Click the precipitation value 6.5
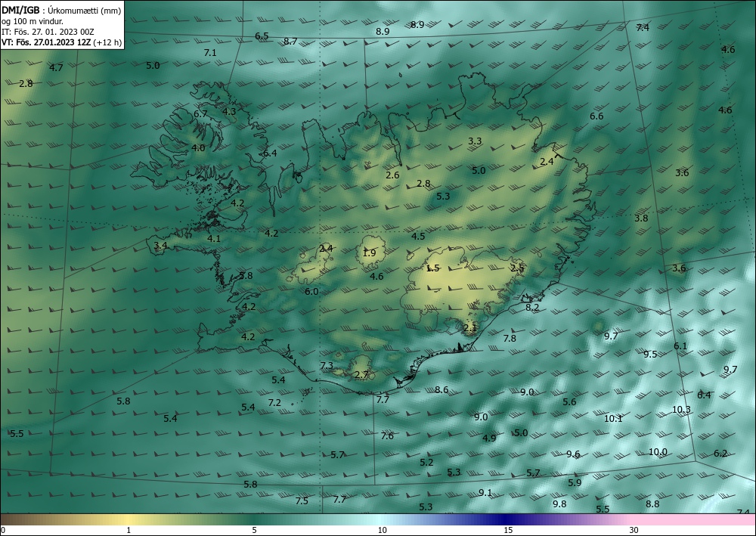 (x=262, y=36)
